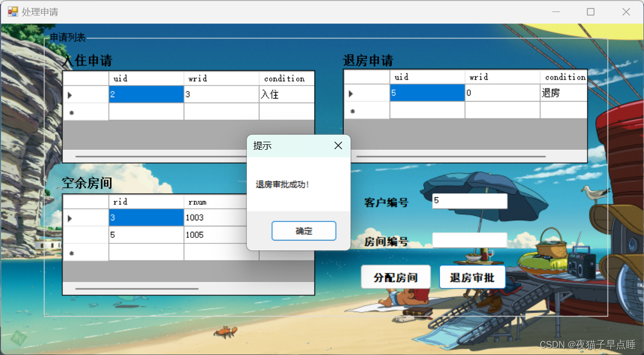Click the 退房审批 button
Screen dimensions: 644x355
tap(472, 277)
